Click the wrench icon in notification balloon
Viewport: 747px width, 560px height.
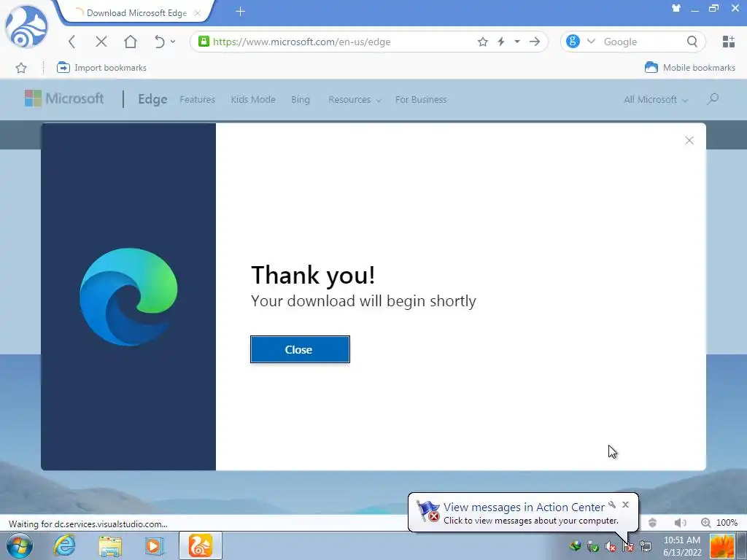(612, 505)
